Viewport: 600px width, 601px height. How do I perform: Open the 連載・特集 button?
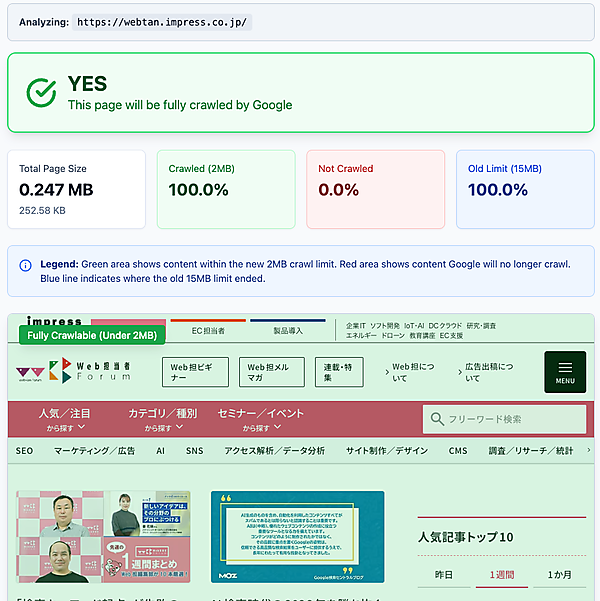[339, 372]
